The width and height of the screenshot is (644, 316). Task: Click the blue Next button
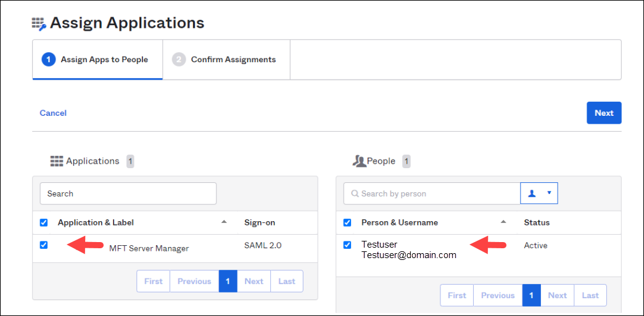[x=604, y=113]
